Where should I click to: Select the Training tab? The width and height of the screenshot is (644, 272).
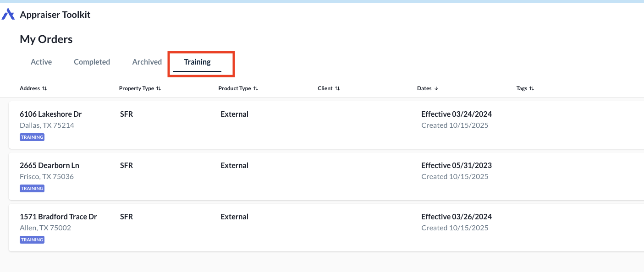click(x=197, y=62)
